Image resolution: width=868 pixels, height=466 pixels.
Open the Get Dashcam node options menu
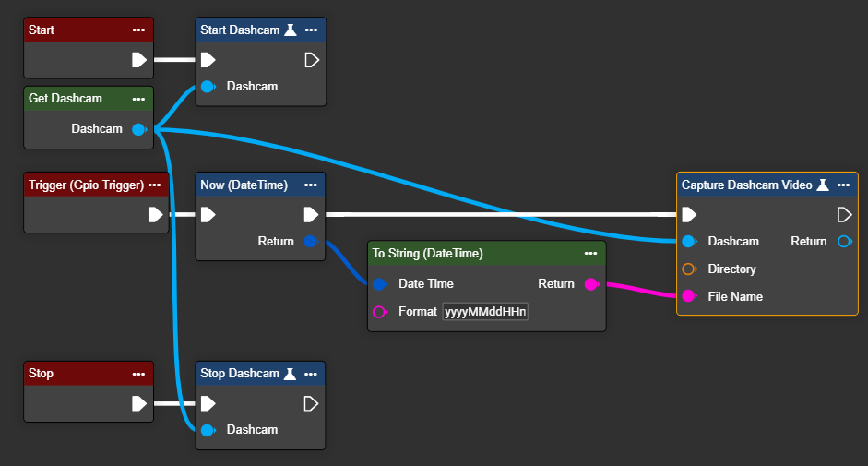pyautogui.click(x=138, y=99)
